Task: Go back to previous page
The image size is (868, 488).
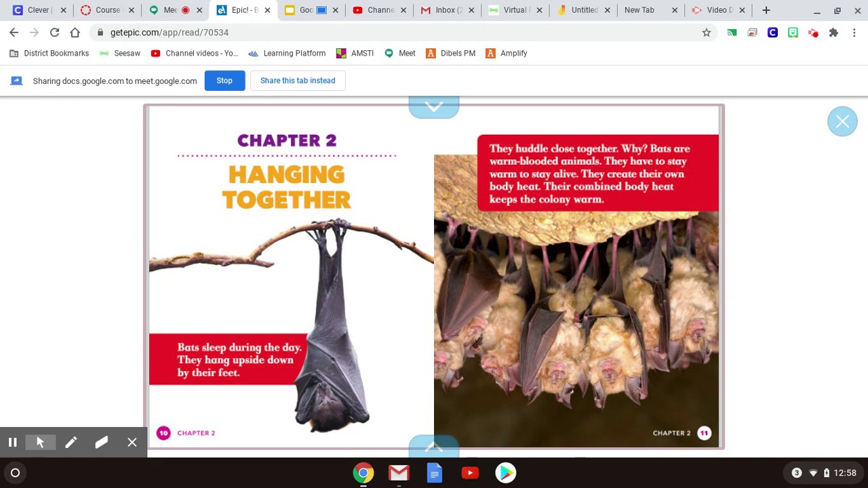Action: (x=14, y=33)
